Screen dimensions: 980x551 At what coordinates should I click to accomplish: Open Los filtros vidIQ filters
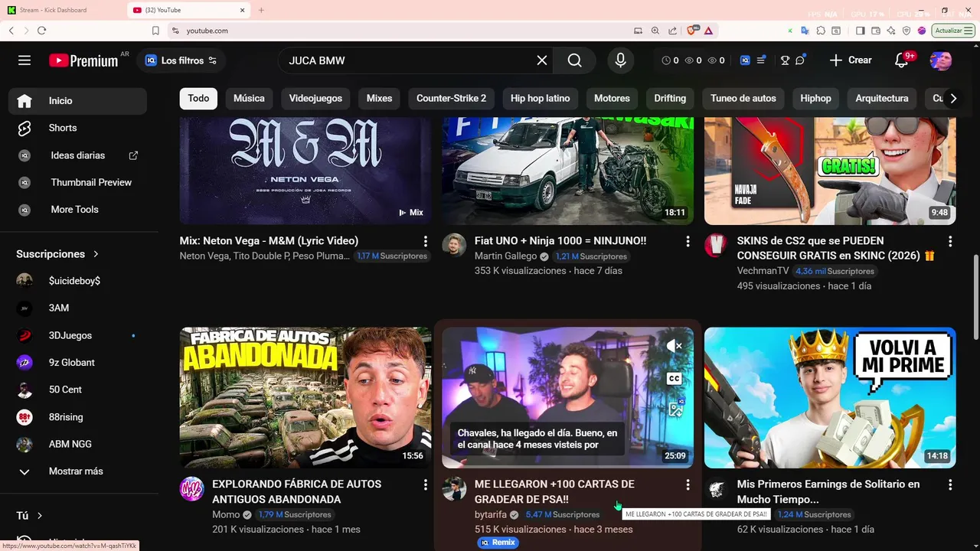click(181, 60)
